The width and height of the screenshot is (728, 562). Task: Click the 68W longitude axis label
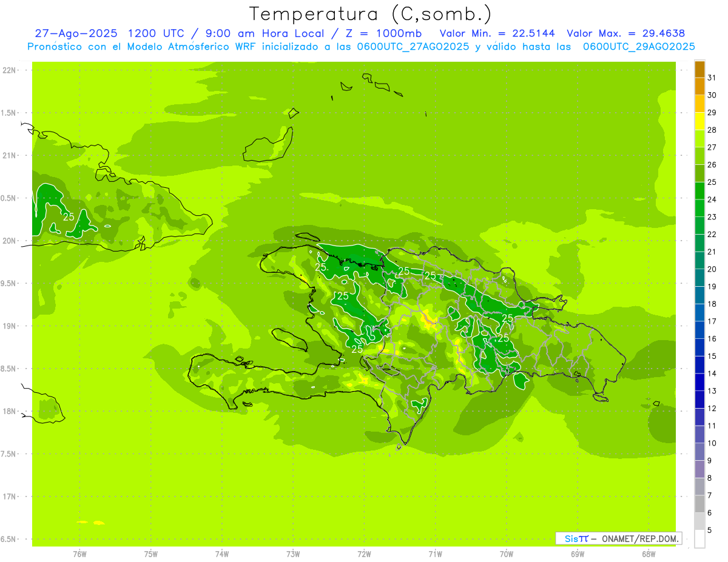tap(648, 554)
